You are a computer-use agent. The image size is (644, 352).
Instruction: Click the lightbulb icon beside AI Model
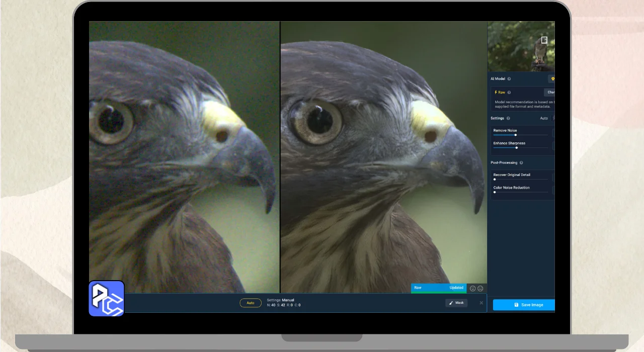[x=552, y=79]
